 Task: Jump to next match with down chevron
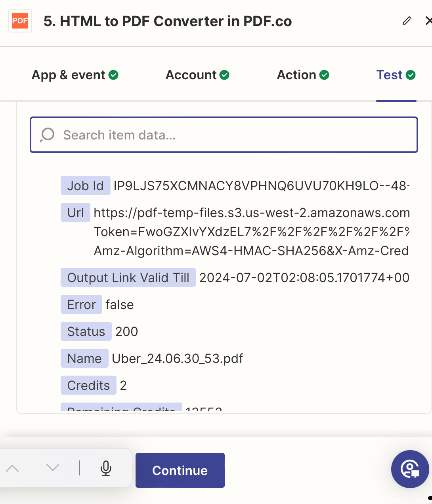52,468
